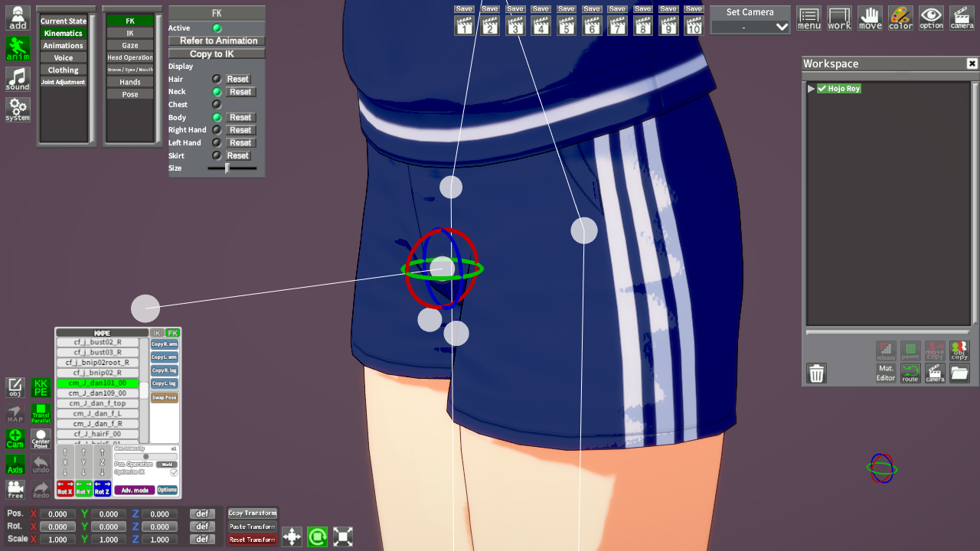Select the Joint Adjustment menu item

tap(64, 82)
